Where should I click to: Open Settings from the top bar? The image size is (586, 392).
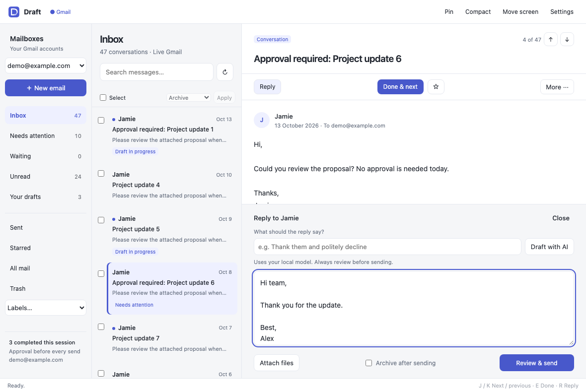[x=562, y=12]
